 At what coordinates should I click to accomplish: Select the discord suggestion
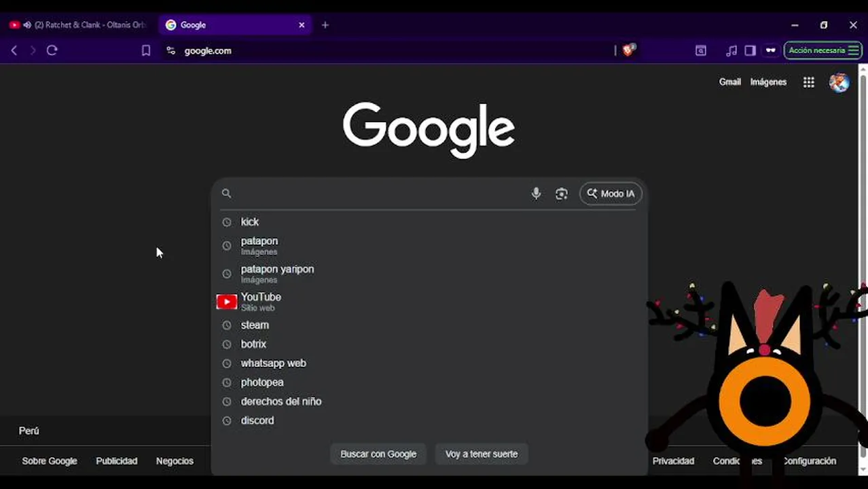(x=429, y=420)
